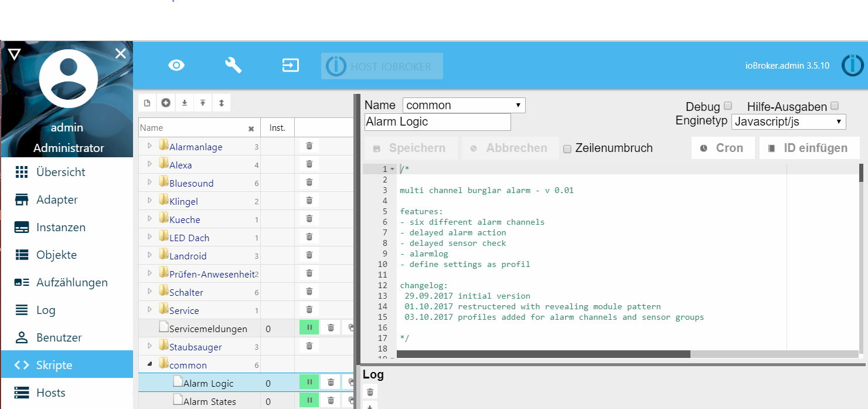Collapse the common folder

(x=149, y=364)
